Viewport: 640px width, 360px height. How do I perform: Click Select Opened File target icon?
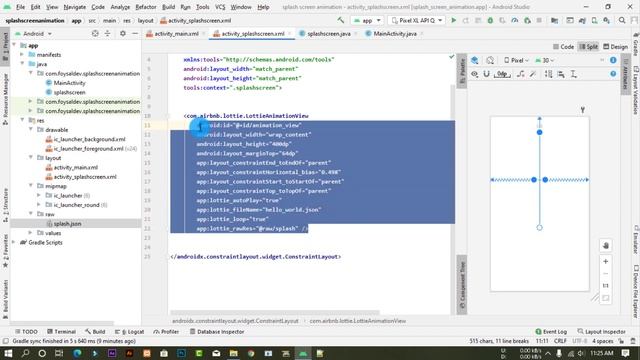[x=95, y=33]
